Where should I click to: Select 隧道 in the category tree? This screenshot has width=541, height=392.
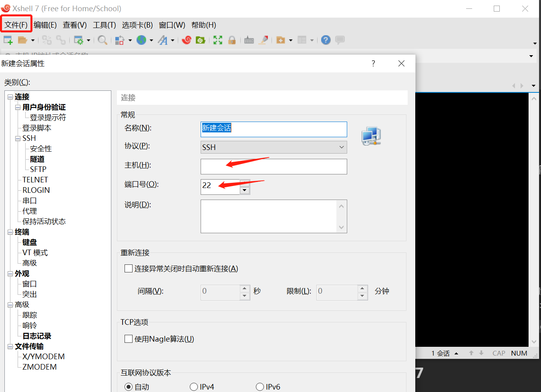[37, 159]
